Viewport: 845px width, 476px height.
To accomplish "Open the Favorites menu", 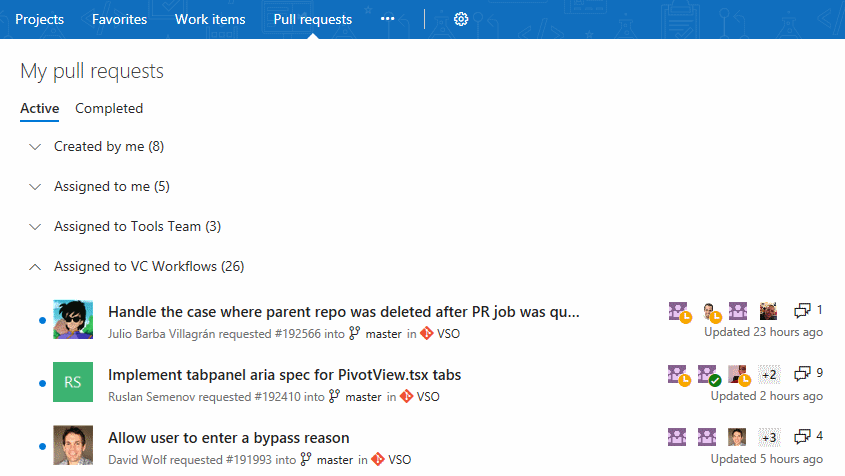I will tap(119, 19).
